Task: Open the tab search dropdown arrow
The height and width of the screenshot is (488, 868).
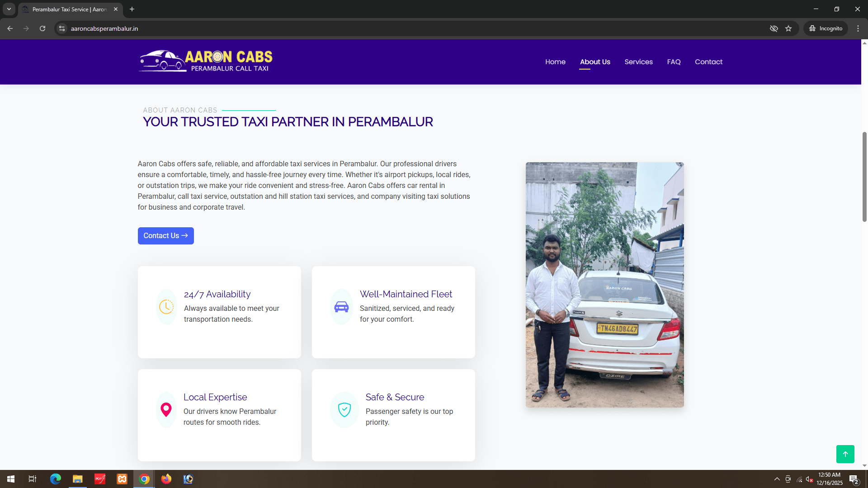Action: (9, 9)
